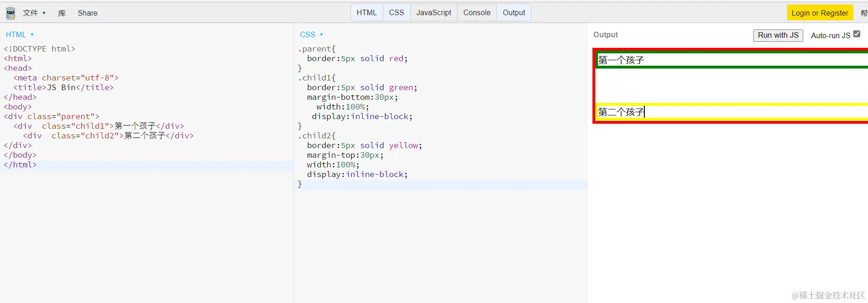The height and width of the screenshot is (303, 868).
Task: Open the 文件 dropdown menu
Action: (34, 13)
